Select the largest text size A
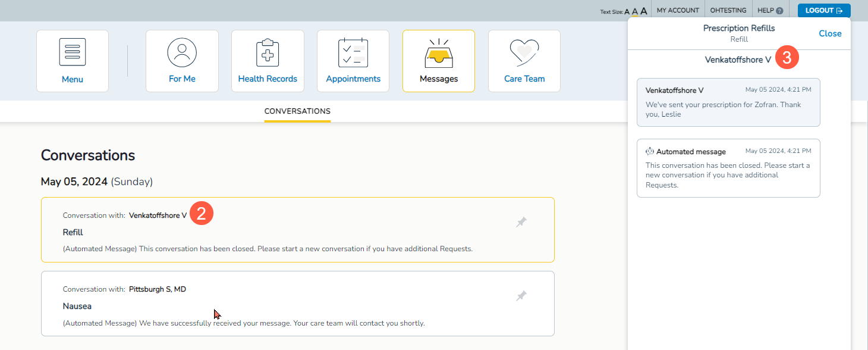Viewport: 868px width, 350px height. (643, 11)
